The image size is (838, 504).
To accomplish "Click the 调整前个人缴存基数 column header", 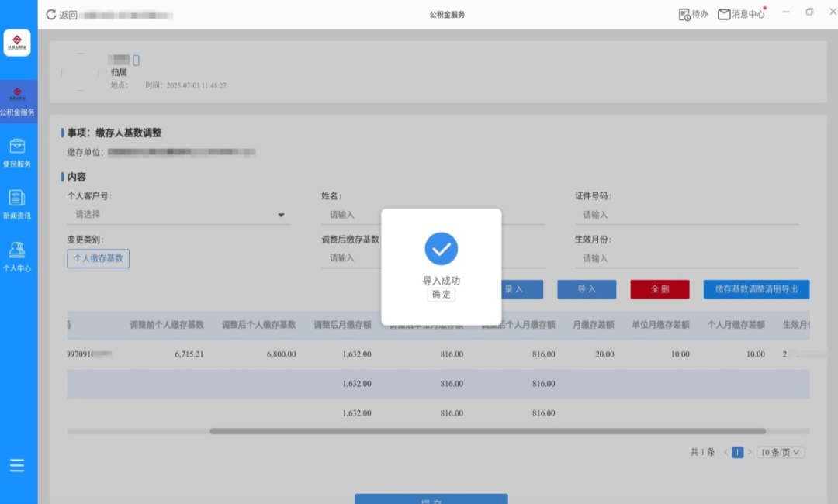I will click(x=167, y=325).
